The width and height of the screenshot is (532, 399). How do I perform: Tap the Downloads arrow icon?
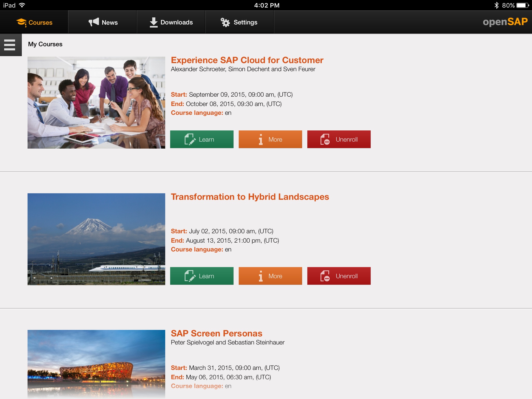[154, 22]
